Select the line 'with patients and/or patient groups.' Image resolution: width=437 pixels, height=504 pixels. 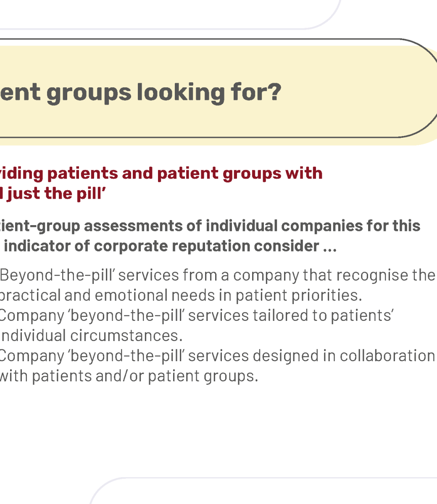coord(129,376)
